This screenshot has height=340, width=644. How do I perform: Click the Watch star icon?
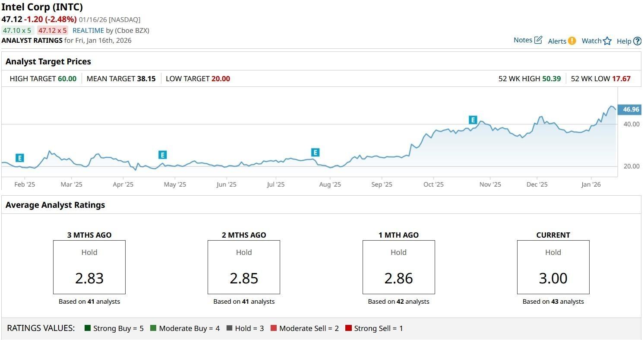(607, 41)
